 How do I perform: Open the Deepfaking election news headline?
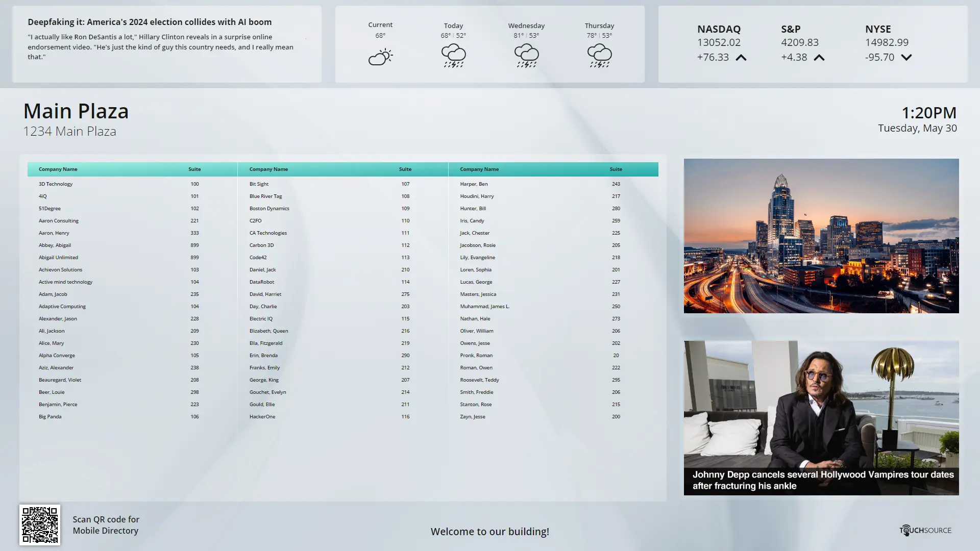point(150,22)
